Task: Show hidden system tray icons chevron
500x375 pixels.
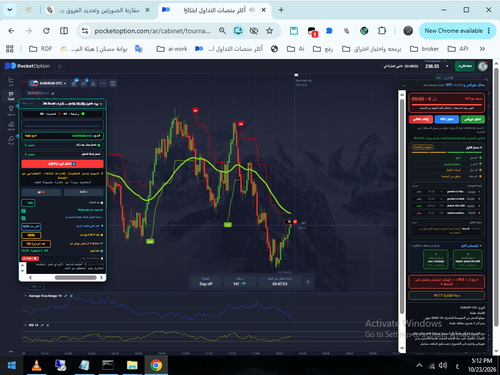Action: pos(419,366)
